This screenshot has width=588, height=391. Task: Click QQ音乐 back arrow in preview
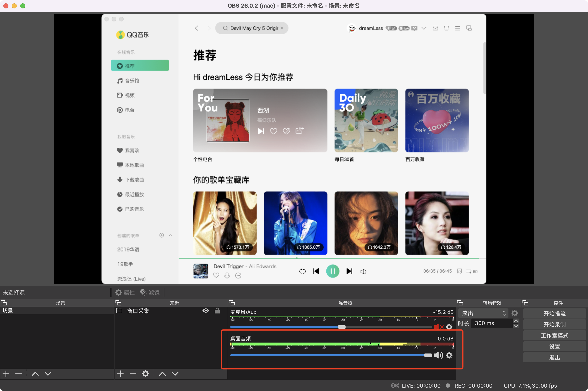coord(197,28)
